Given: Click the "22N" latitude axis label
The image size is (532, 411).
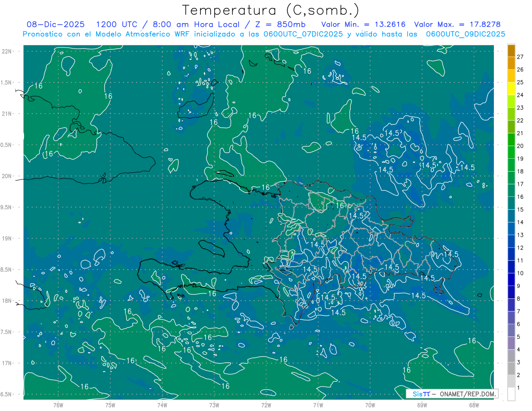Looking at the screenshot, I should coord(7,51).
